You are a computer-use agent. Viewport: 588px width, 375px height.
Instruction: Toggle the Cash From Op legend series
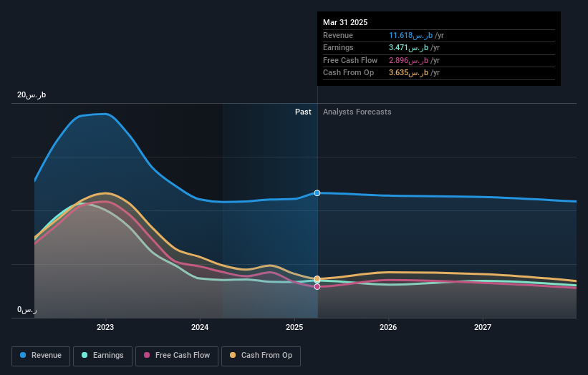click(261, 356)
